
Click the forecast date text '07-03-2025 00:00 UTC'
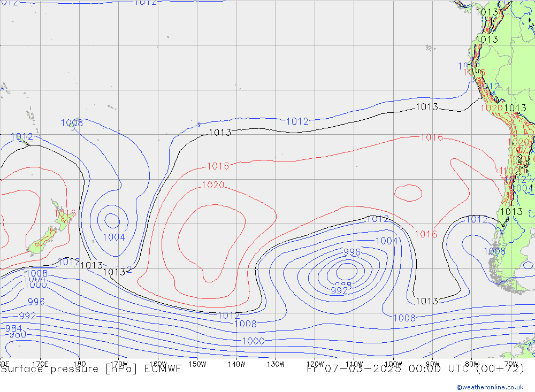click(398, 369)
